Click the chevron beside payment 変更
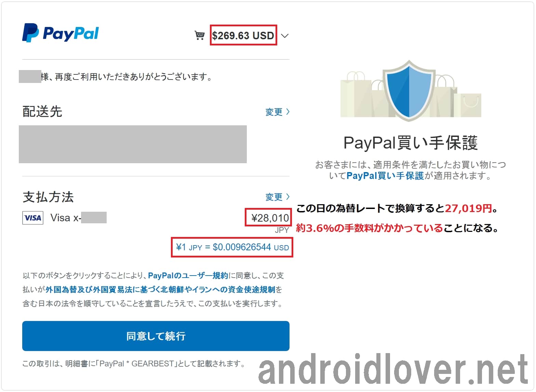This screenshot has height=392, width=536. tap(287, 197)
